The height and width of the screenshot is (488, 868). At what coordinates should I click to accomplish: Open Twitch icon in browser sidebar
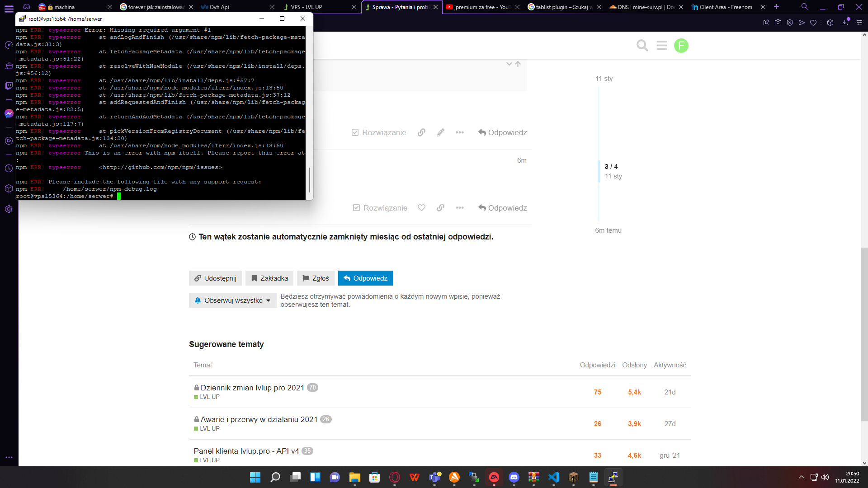(x=9, y=86)
